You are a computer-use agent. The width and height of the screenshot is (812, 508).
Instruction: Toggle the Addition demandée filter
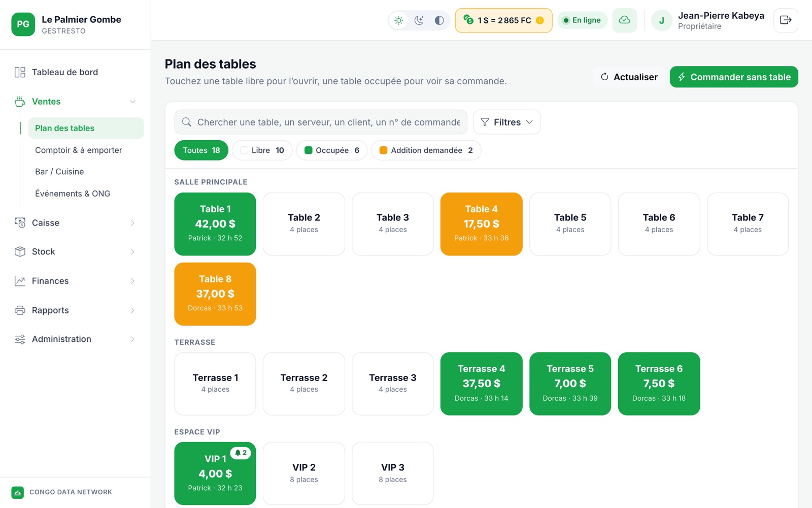pyautogui.click(x=426, y=150)
